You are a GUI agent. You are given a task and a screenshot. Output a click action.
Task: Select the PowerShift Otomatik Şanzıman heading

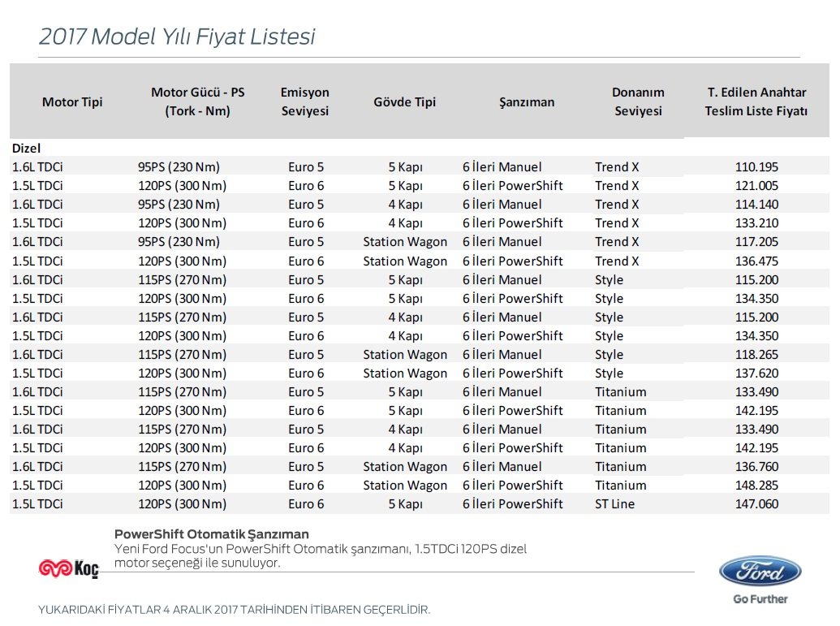click(212, 533)
